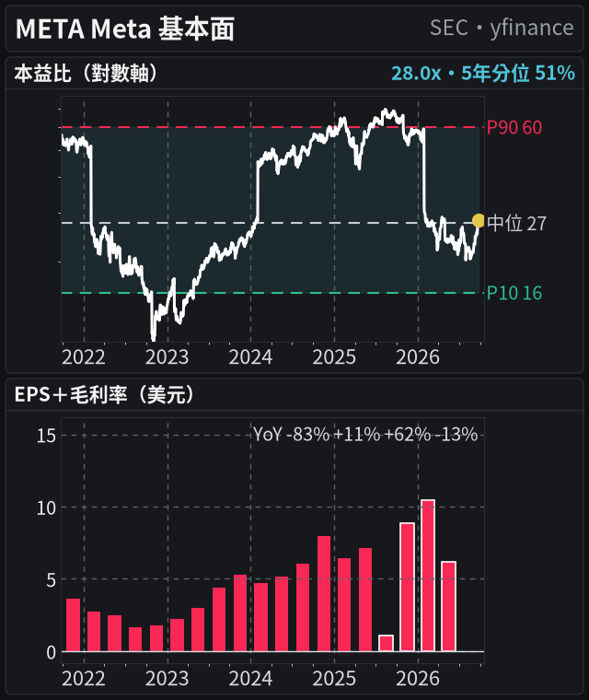Image resolution: width=589 pixels, height=700 pixels.
Task: Click the yellow current-value dot on P/E line
Action: (479, 220)
